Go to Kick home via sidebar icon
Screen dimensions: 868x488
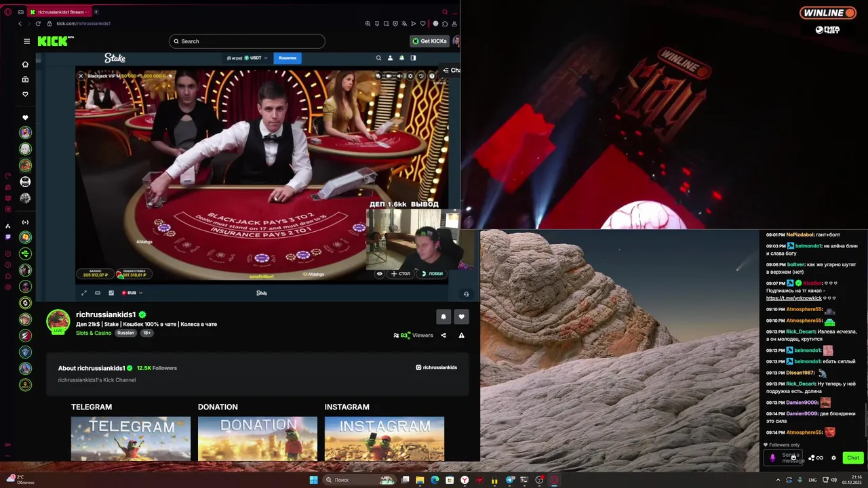(25, 64)
